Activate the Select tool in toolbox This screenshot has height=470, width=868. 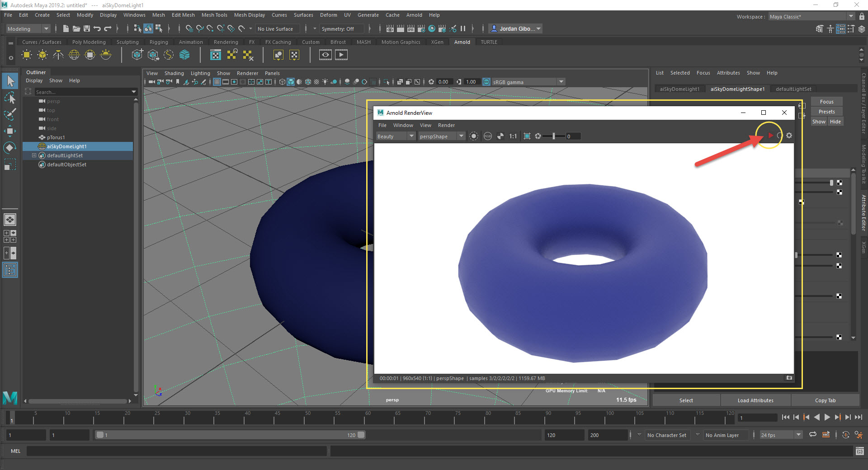coord(10,81)
